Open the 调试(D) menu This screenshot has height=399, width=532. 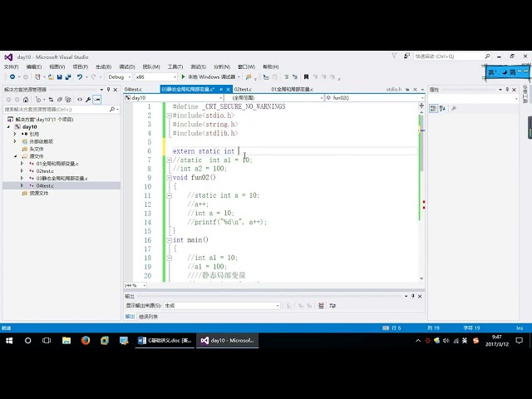click(127, 66)
